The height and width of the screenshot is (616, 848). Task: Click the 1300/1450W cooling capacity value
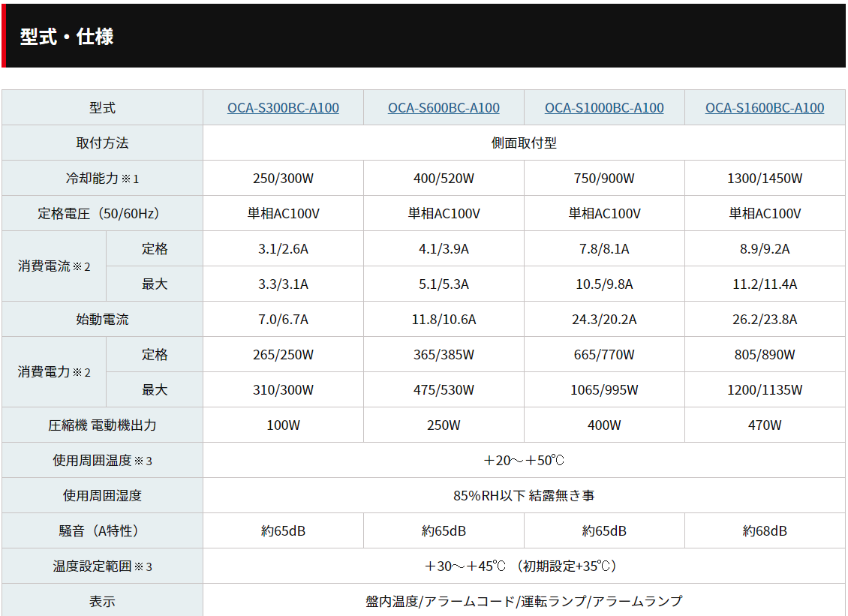765,178
